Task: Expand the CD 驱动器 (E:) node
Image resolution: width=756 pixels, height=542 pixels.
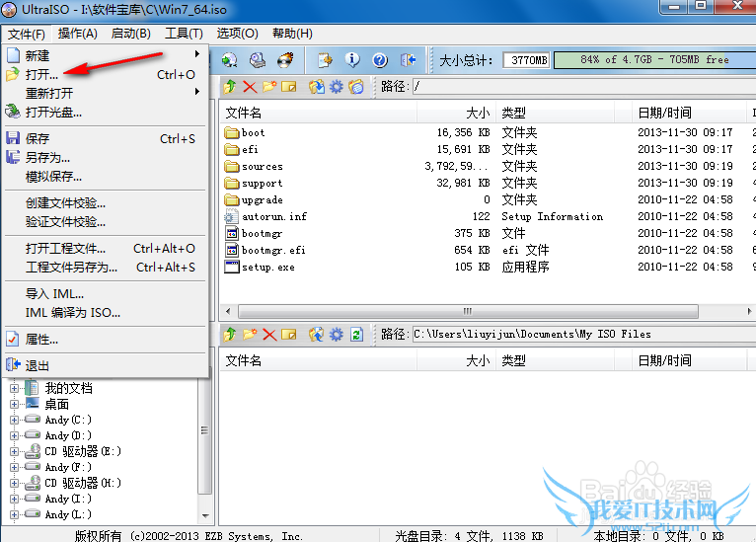Action: (x=14, y=452)
